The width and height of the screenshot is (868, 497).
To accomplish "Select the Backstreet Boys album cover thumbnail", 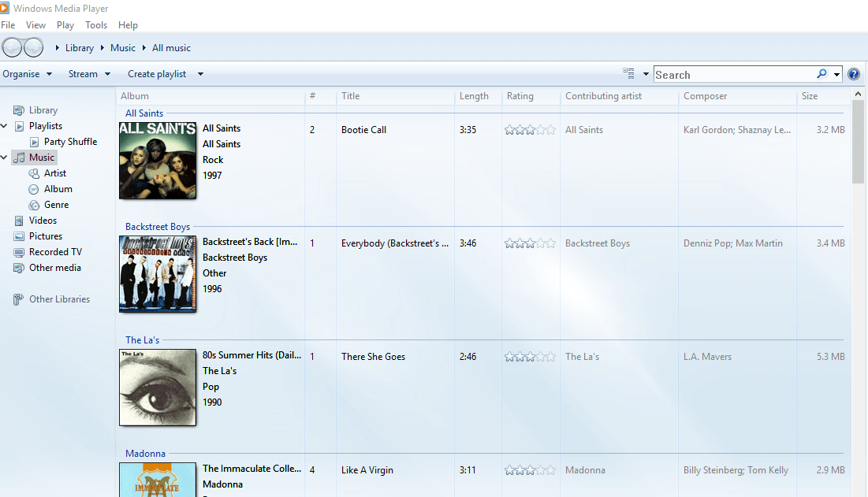I will click(x=158, y=274).
